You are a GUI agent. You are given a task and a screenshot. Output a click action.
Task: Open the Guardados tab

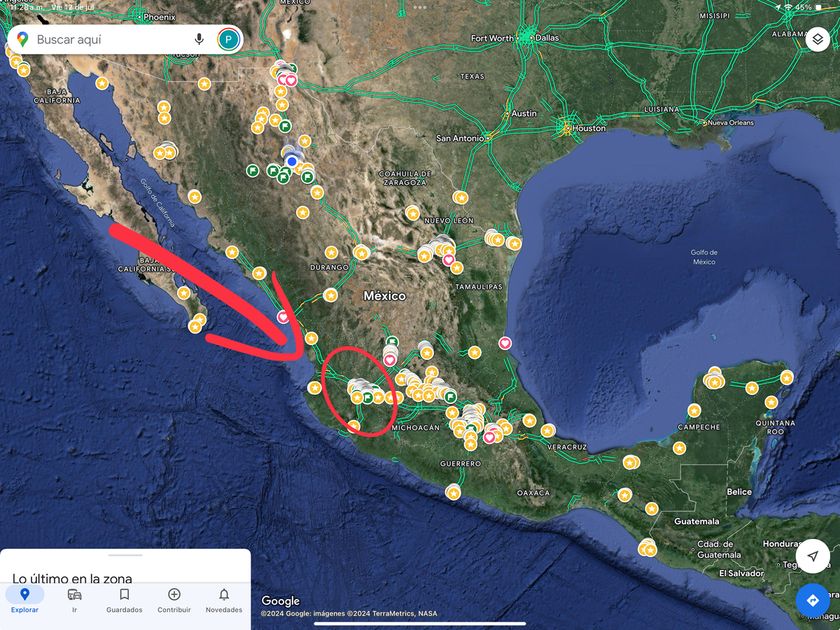pyautogui.click(x=124, y=600)
